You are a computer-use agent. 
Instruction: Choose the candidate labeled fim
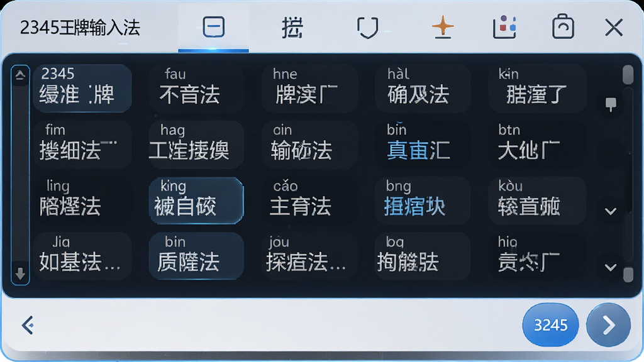pos(82,144)
